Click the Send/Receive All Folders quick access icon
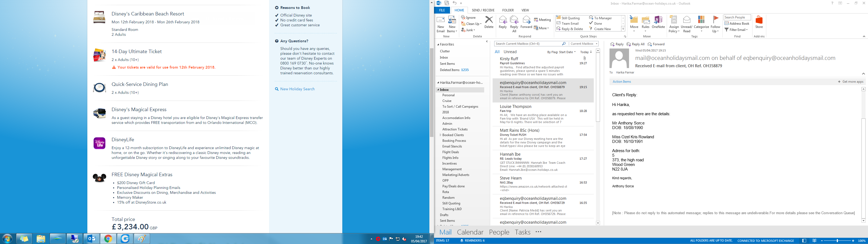Image resolution: width=868 pixels, height=244 pixels. point(446,3)
